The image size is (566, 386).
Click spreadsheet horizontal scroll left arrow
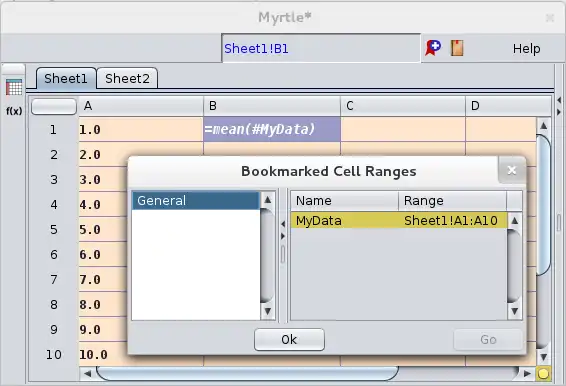87,373
